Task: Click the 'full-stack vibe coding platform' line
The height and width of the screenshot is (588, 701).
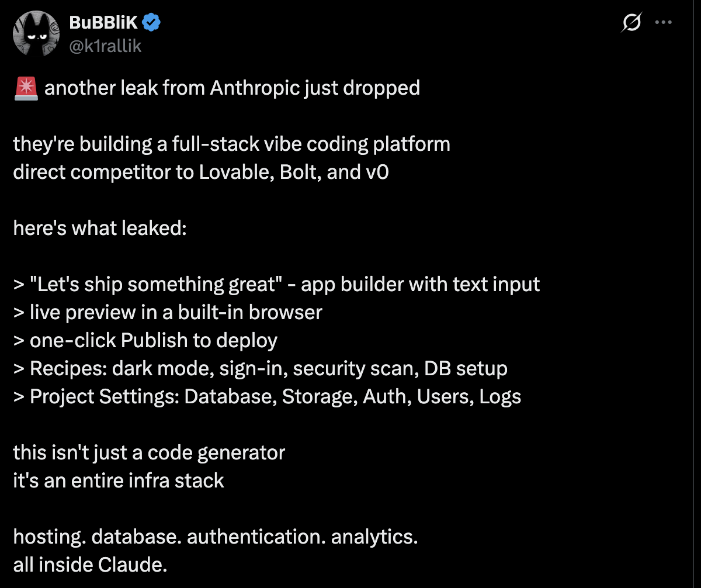Action: tap(231, 144)
